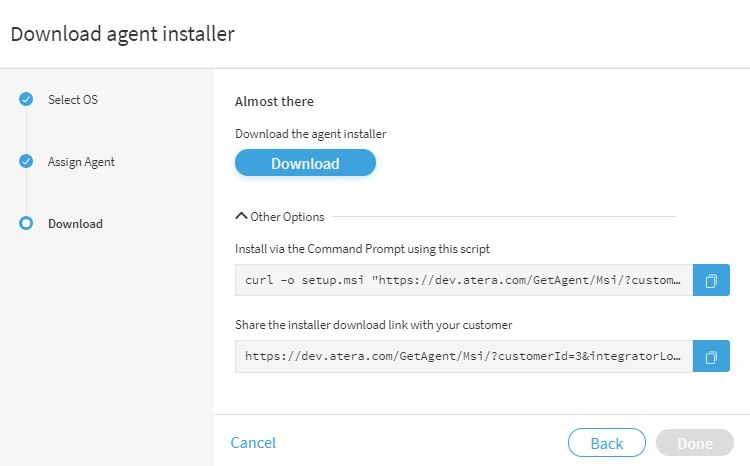Click the Select OS step checkmark icon
The image size is (750, 466).
click(26, 99)
